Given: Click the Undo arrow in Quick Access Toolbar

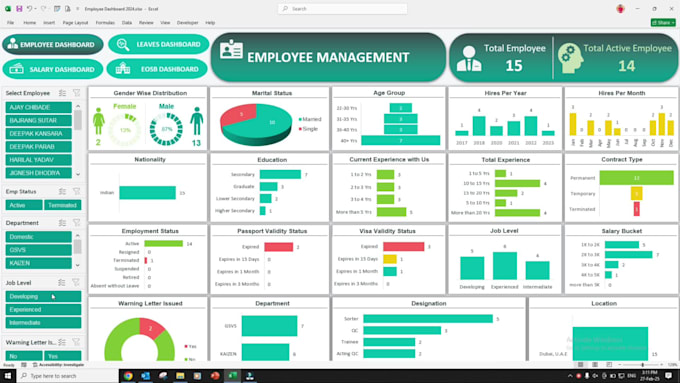Looking at the screenshot, I should click(29, 9).
